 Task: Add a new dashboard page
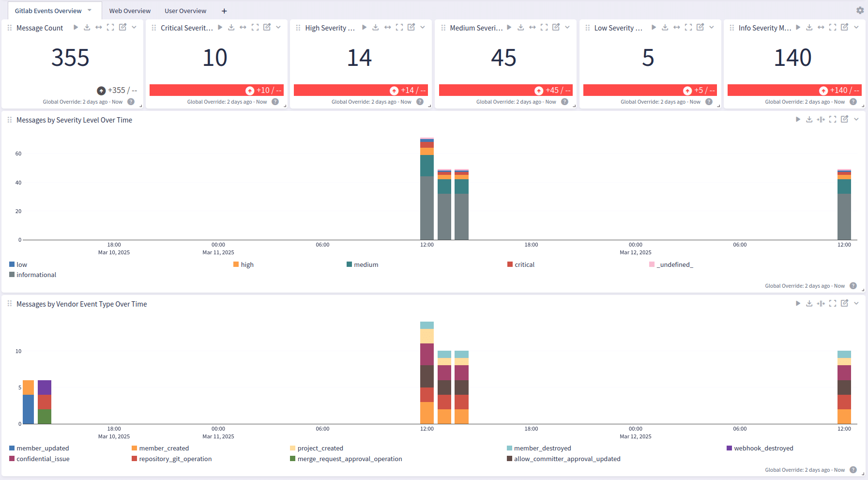pyautogui.click(x=224, y=11)
